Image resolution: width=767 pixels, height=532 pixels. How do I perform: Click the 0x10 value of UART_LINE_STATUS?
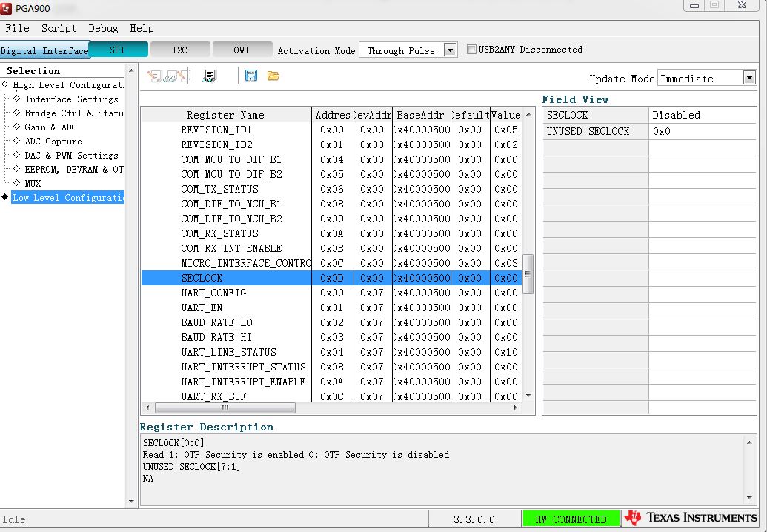point(506,352)
